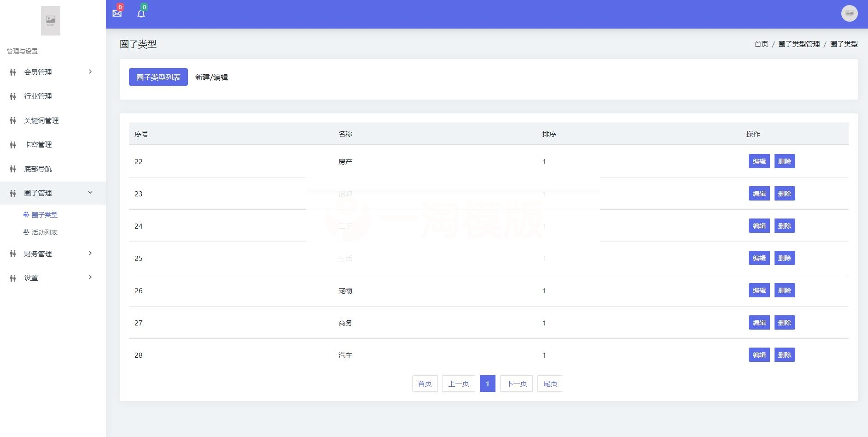Select 关键词管理 in the sidebar menu
Viewport: 868px width, 437px height.
(41, 120)
